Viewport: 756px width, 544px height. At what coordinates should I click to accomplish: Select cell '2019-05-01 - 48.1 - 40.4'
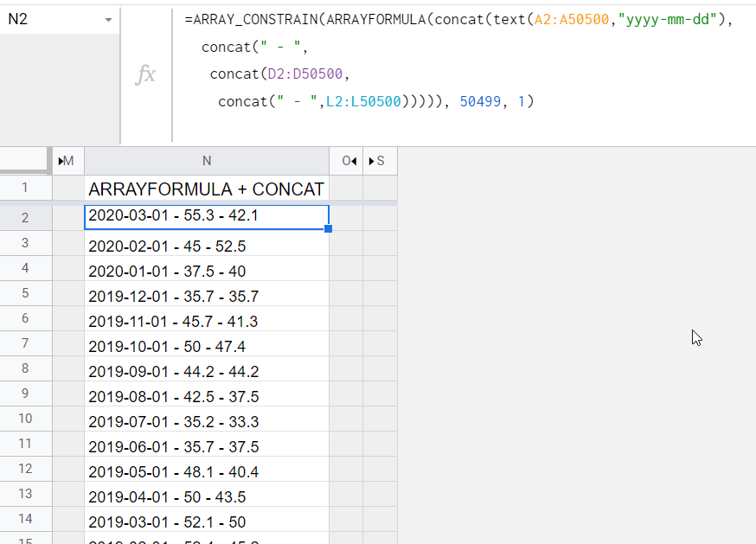tap(207, 470)
